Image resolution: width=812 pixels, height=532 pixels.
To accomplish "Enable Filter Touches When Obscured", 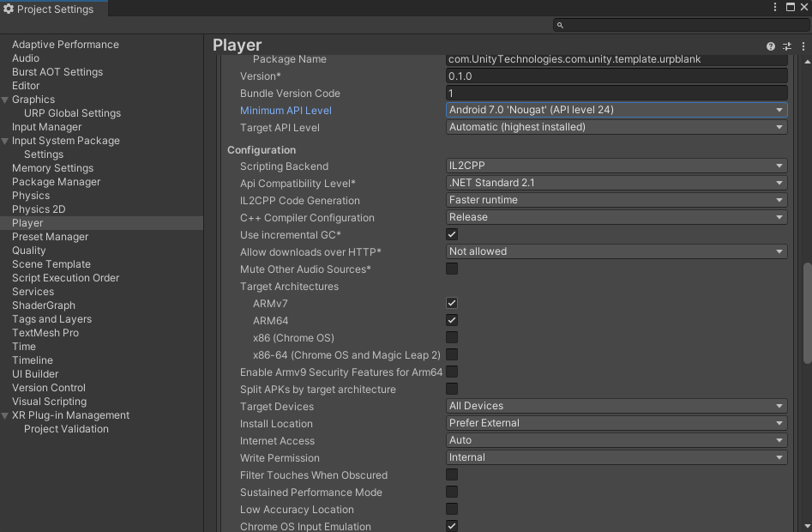I will click(x=452, y=475).
